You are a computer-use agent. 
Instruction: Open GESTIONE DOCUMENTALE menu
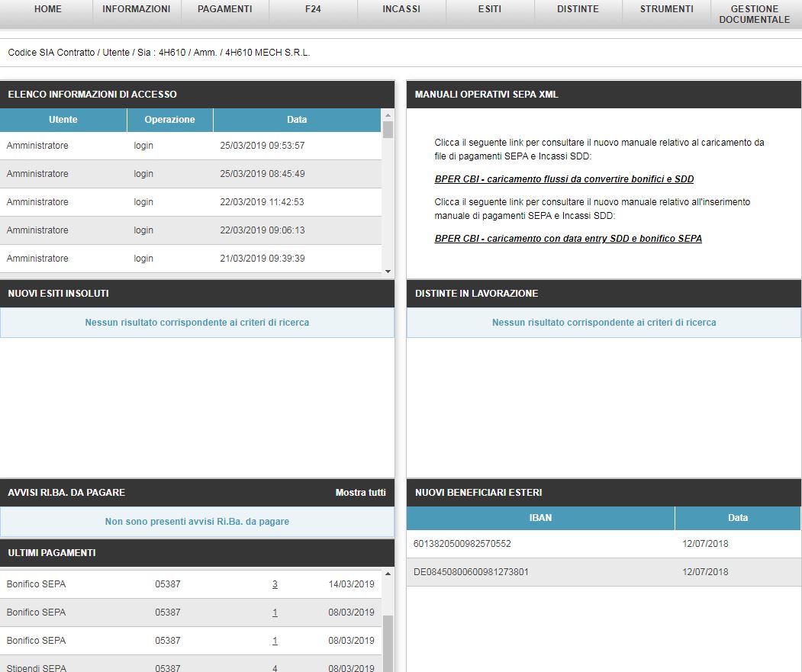pos(754,14)
